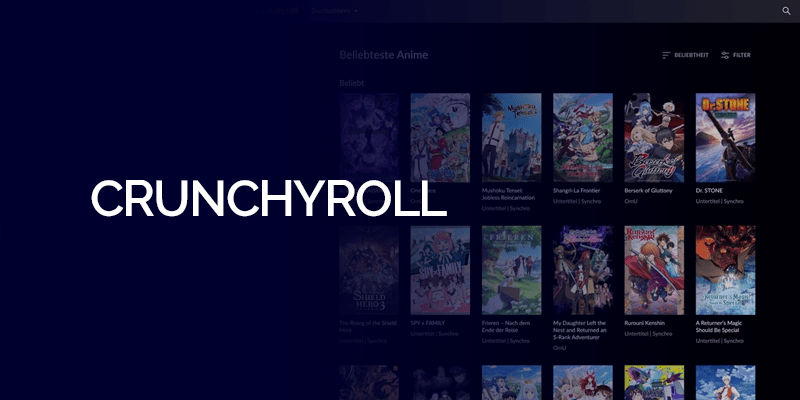
Task: Click the Rurouni Kenshin title link
Action: point(646,323)
